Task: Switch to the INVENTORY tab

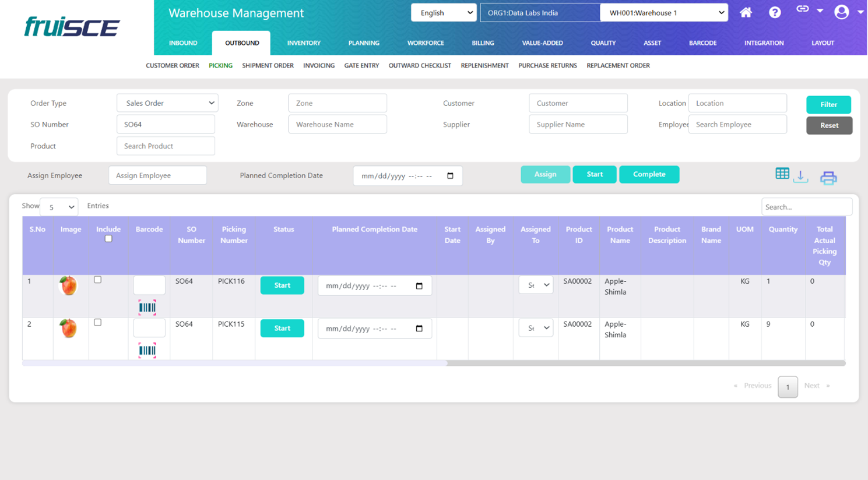Action: point(304,43)
